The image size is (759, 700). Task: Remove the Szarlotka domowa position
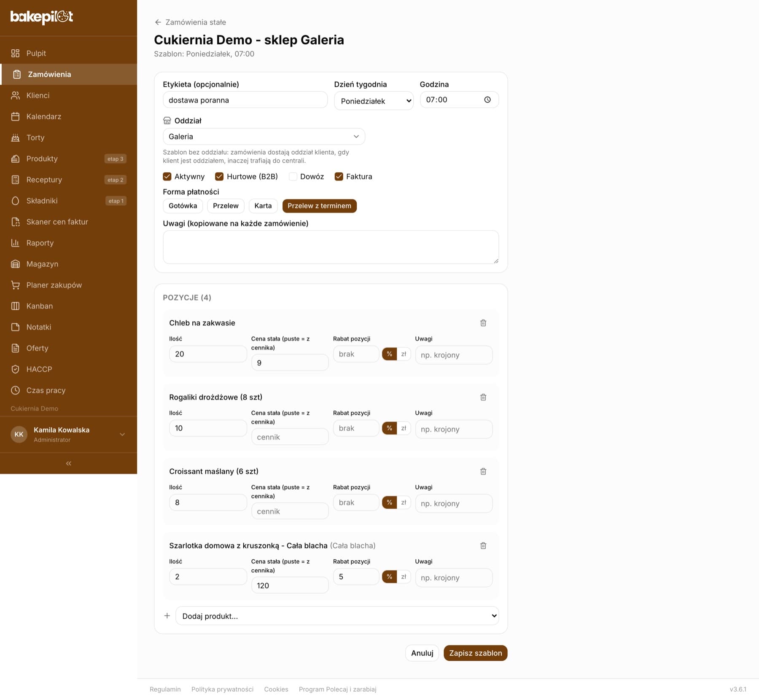483,545
